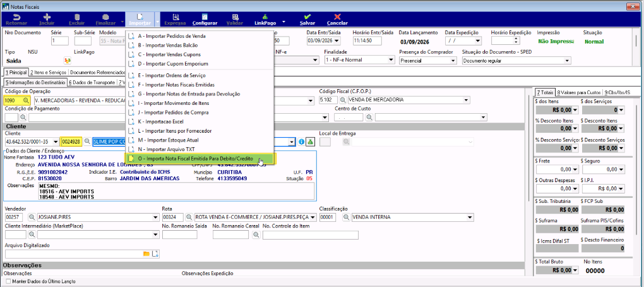Click the Importar document icon
Screen dimensions: 644x287
(x=140, y=17)
